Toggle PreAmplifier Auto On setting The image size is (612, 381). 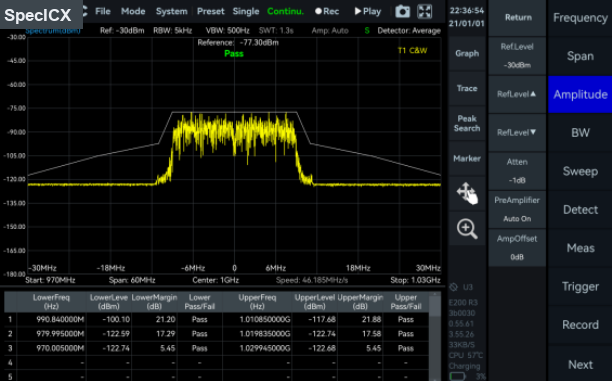click(x=517, y=209)
